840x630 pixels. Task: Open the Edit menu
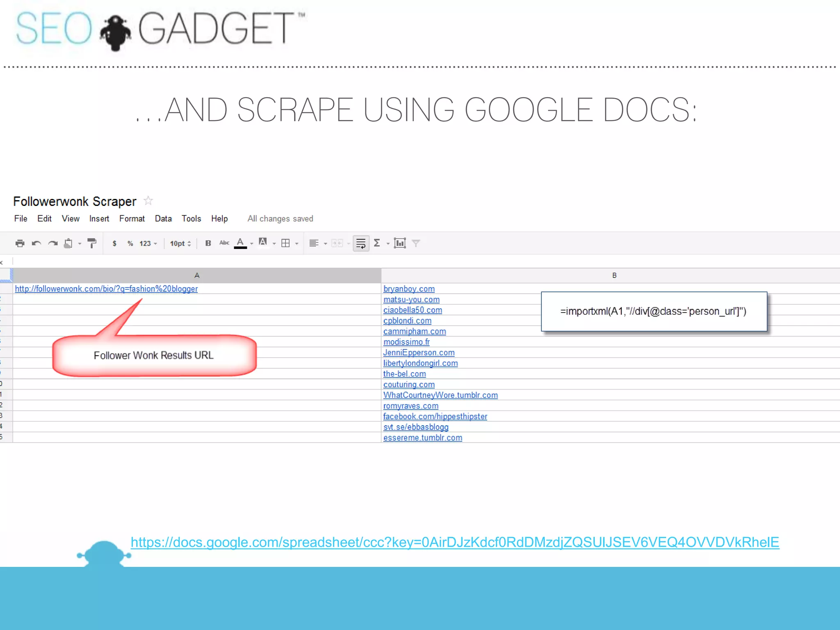(44, 219)
